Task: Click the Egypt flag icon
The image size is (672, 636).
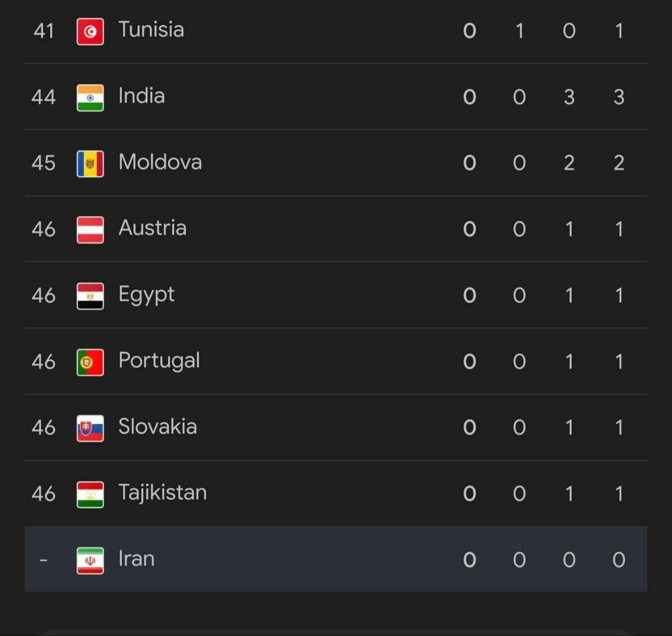Action: point(90,296)
